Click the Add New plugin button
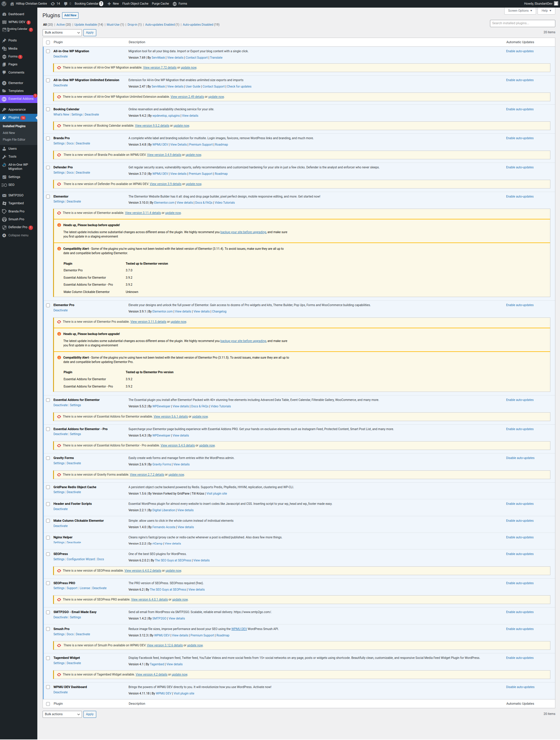This screenshot has height=740, width=560. [x=70, y=15]
